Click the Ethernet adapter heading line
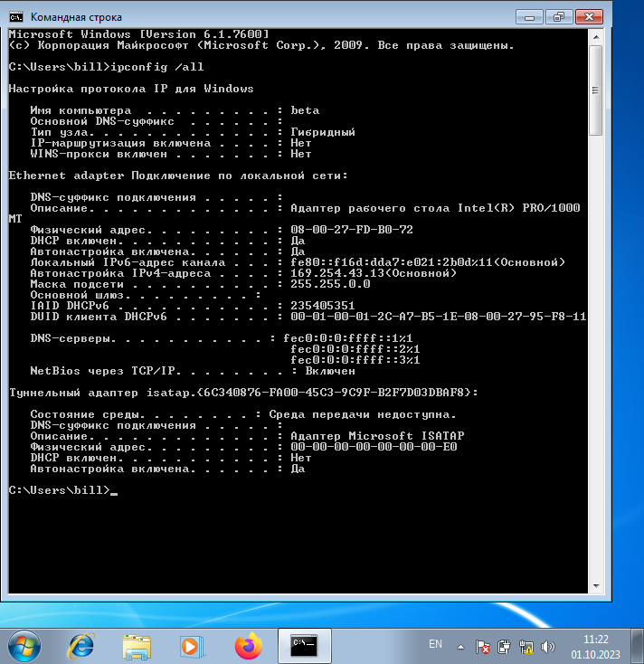The image size is (644, 664). coord(178,175)
